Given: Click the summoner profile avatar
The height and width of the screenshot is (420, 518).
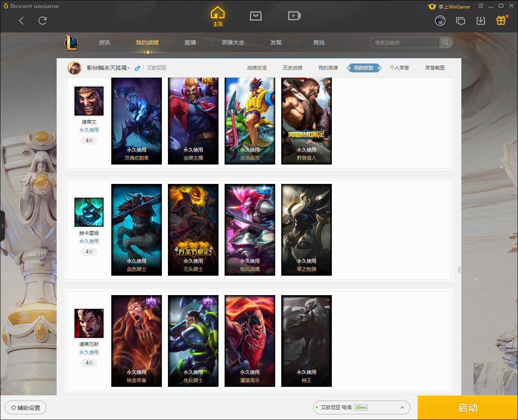Looking at the screenshot, I should 74,68.
